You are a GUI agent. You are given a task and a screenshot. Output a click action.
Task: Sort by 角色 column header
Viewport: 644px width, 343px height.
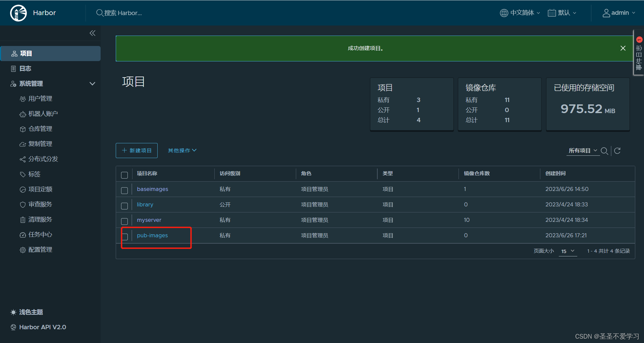coord(306,173)
